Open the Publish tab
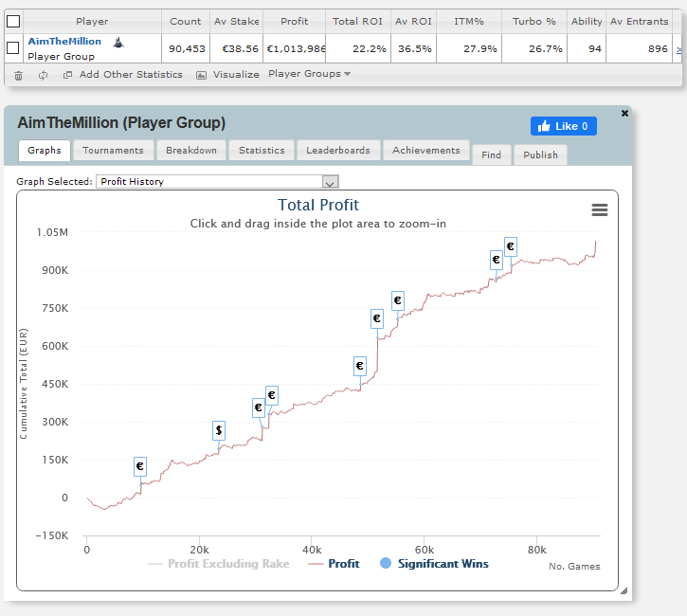The image size is (687, 616). 541,155
